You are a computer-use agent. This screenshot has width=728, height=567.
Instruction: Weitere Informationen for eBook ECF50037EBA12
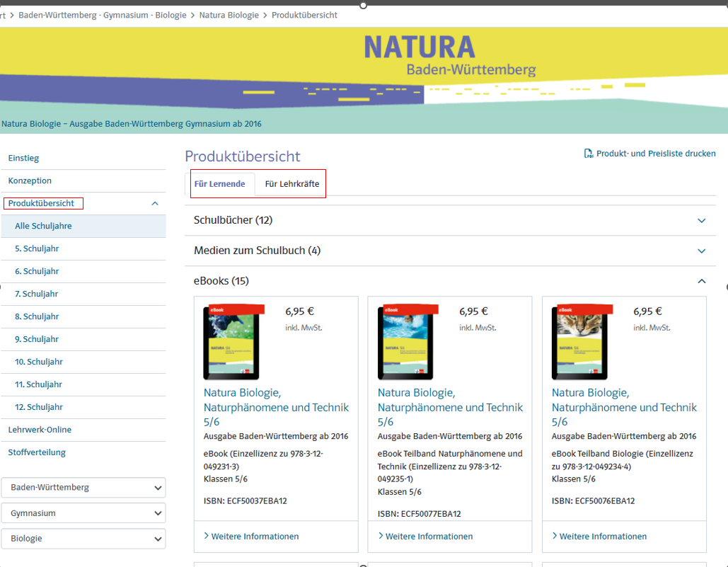[251, 537]
